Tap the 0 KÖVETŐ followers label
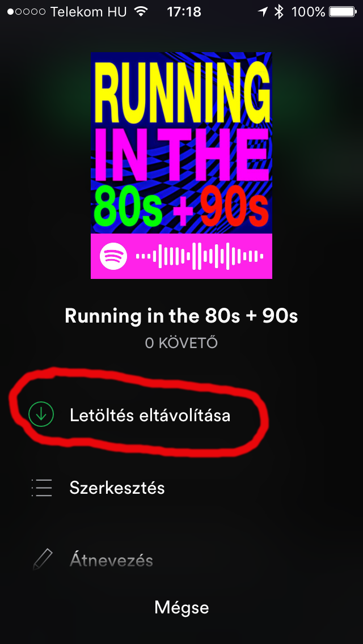Screen dimensions: 363x644 (181, 343)
